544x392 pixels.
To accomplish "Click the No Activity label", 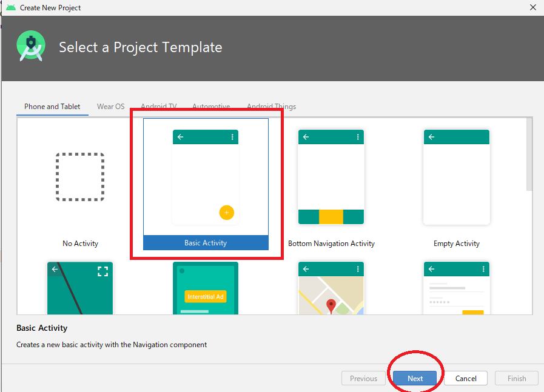I will click(x=80, y=244).
